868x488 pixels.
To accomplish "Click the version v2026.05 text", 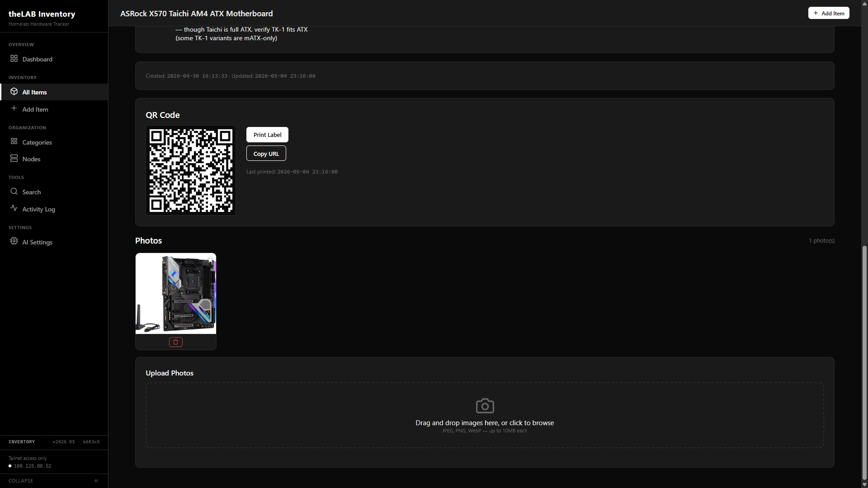I will coord(64,442).
